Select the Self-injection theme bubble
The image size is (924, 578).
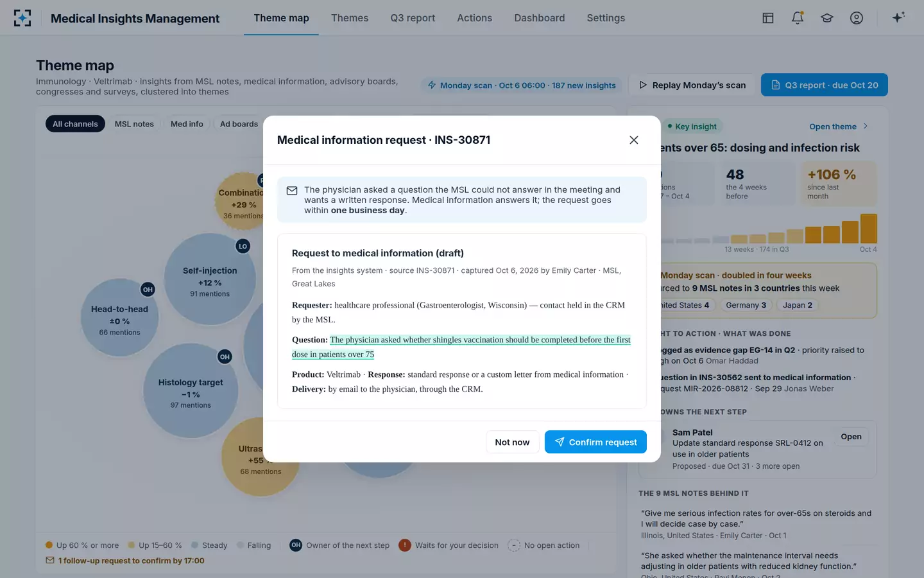point(210,279)
